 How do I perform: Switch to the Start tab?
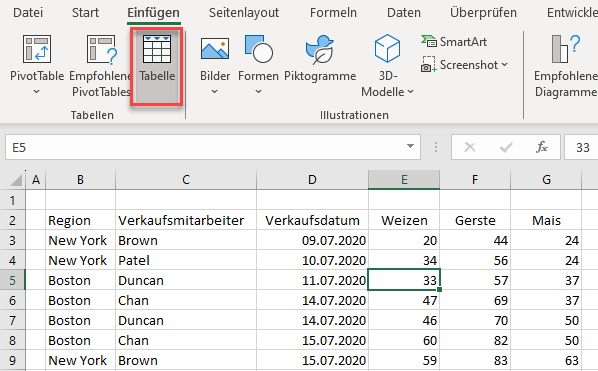point(85,13)
